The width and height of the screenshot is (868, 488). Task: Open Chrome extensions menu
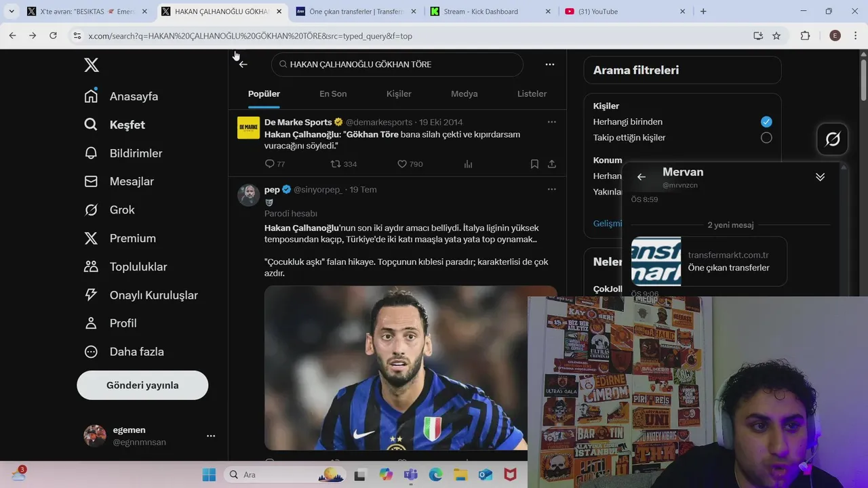(x=805, y=36)
